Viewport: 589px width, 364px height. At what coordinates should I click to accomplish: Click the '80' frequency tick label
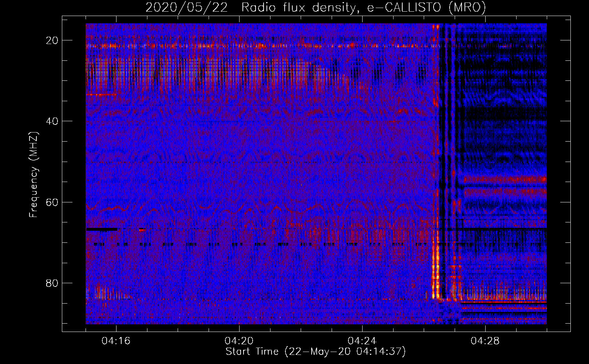click(x=52, y=283)
